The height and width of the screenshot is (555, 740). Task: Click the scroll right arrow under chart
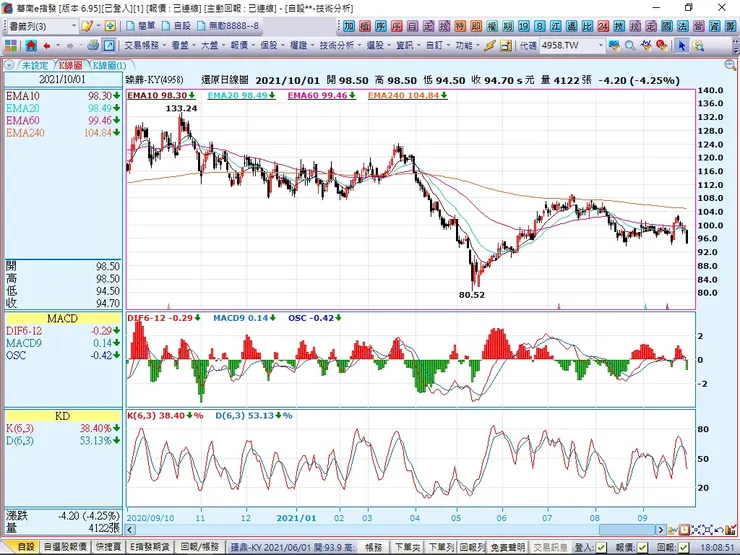tap(661, 530)
